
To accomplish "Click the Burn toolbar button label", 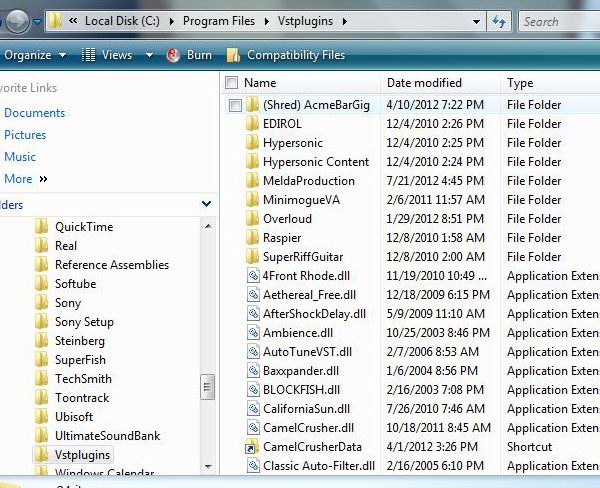I will [199, 55].
